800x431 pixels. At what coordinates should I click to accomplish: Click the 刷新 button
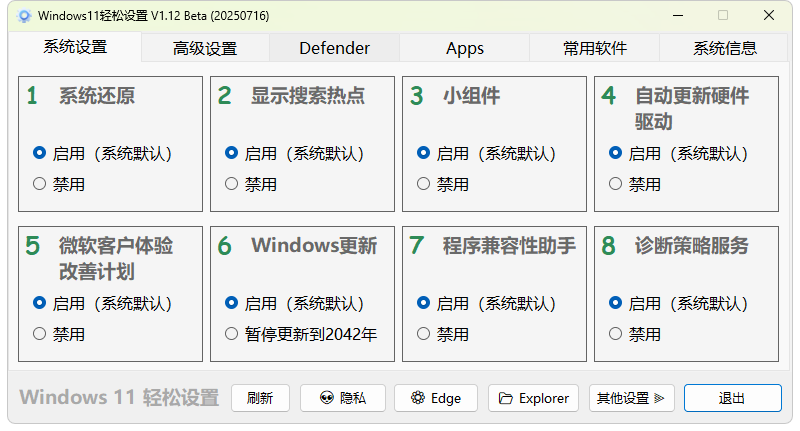pos(260,398)
